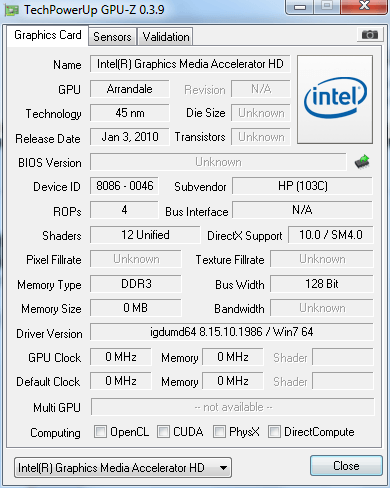
Task: Check the PhysX checkbox
Action: point(219,431)
